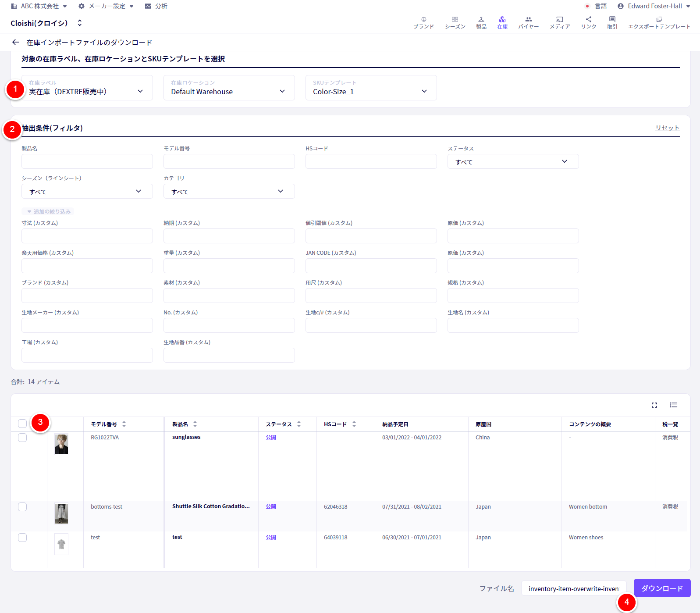Sort the table by ステータス

pyautogui.click(x=299, y=424)
